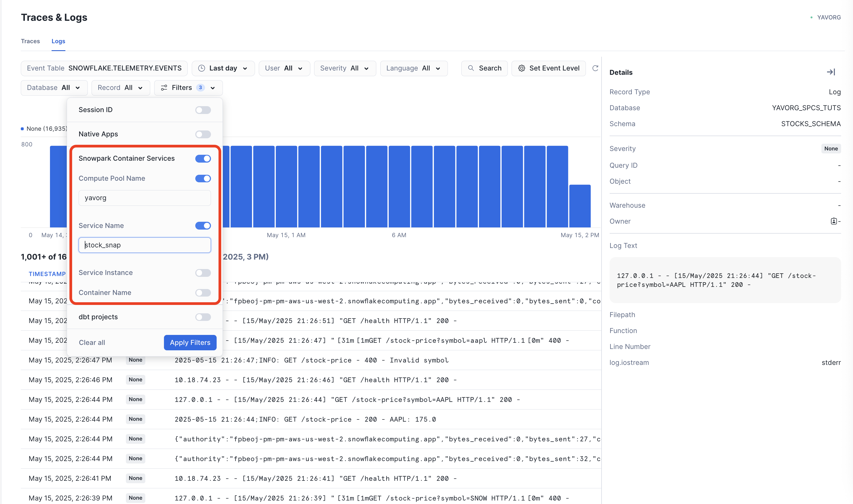
Task: Click the 21:26:51 health log text
Action: (x=341, y=321)
